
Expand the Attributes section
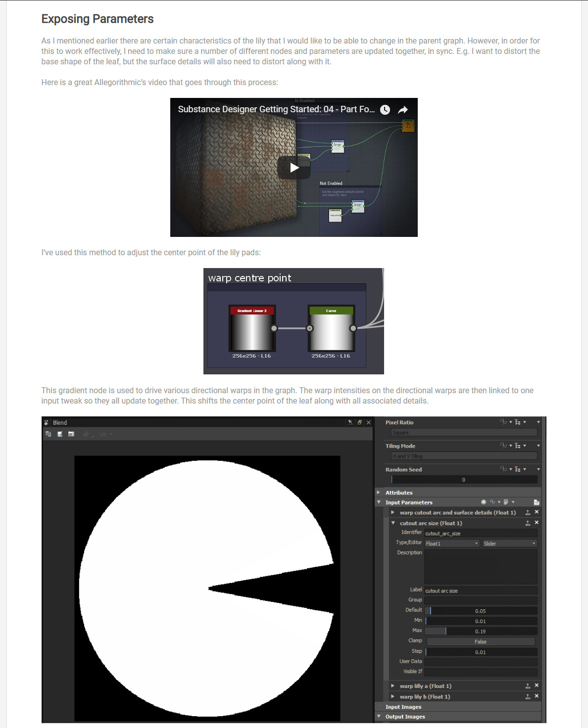pos(379,493)
